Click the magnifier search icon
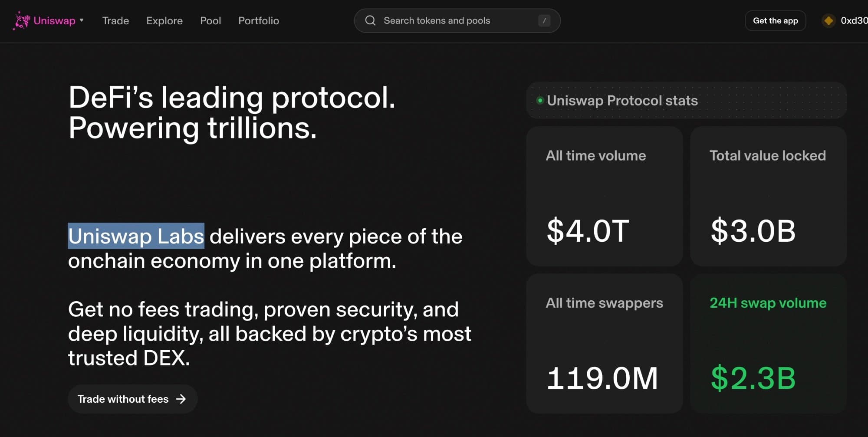This screenshot has height=437, width=868. (x=370, y=21)
